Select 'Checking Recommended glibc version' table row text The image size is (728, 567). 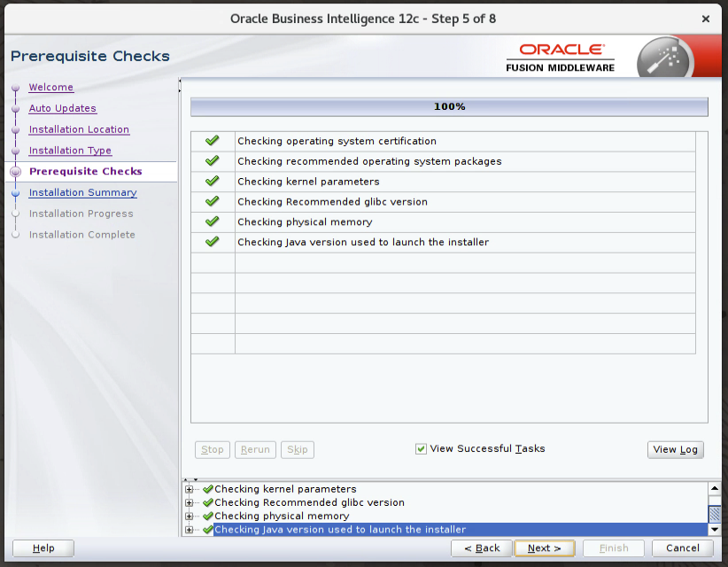pos(332,201)
